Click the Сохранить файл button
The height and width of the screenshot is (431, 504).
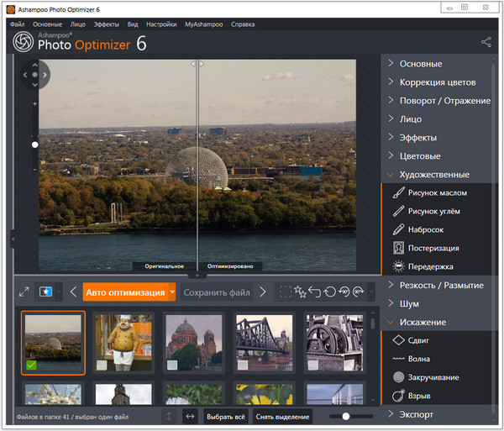[217, 292]
